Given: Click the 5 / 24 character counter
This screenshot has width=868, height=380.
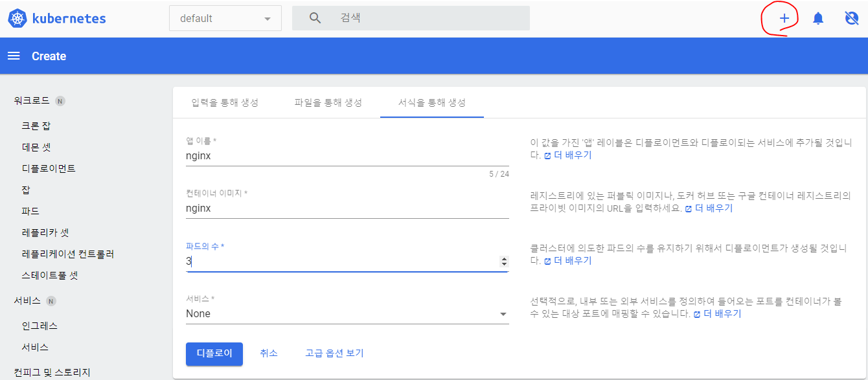Looking at the screenshot, I should pos(499,174).
